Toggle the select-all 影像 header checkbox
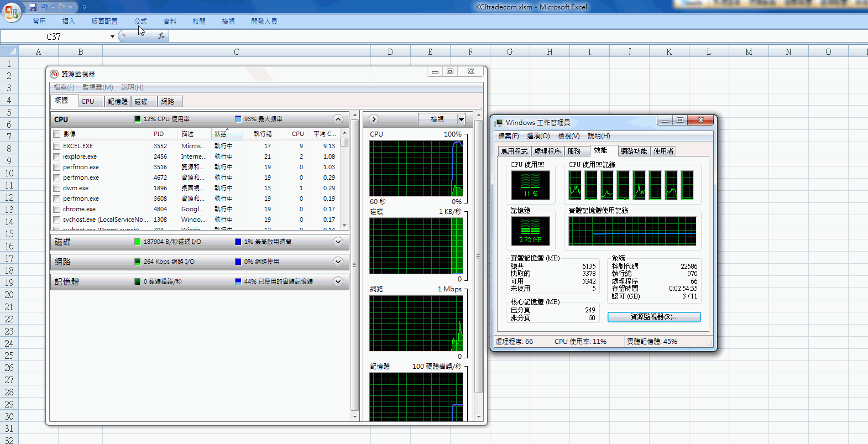The image size is (868, 444). click(x=56, y=134)
